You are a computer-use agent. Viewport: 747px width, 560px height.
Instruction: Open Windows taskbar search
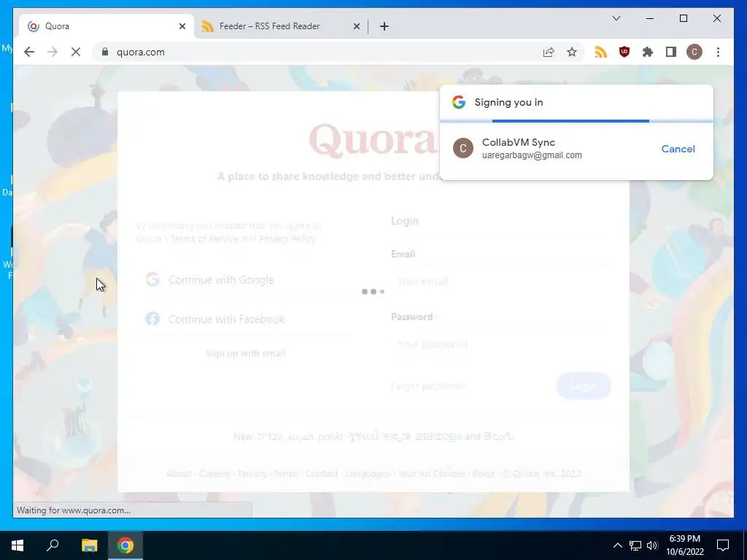pyautogui.click(x=53, y=545)
